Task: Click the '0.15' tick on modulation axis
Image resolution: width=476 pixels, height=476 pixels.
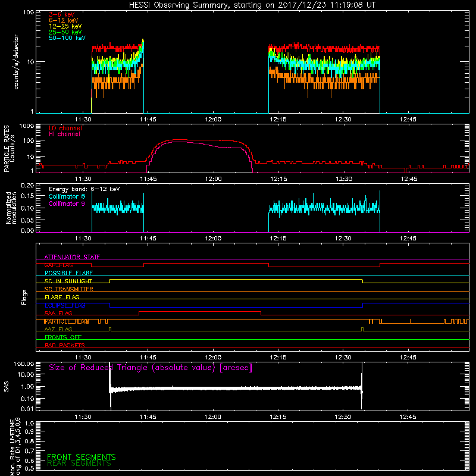Action: pos(27,196)
